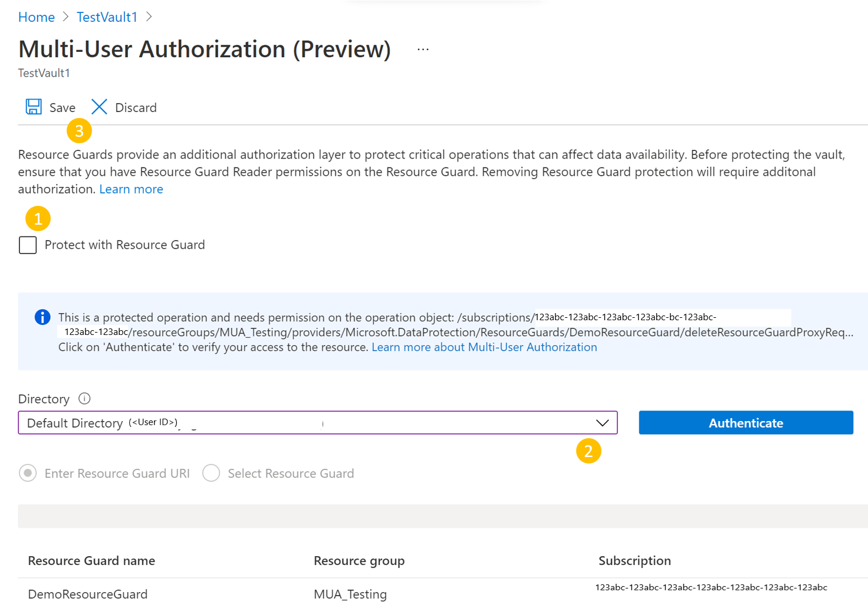Viewport: 868px width, 608px height.
Task: Click the breadcrumb chevron after Home
Action: point(65,17)
